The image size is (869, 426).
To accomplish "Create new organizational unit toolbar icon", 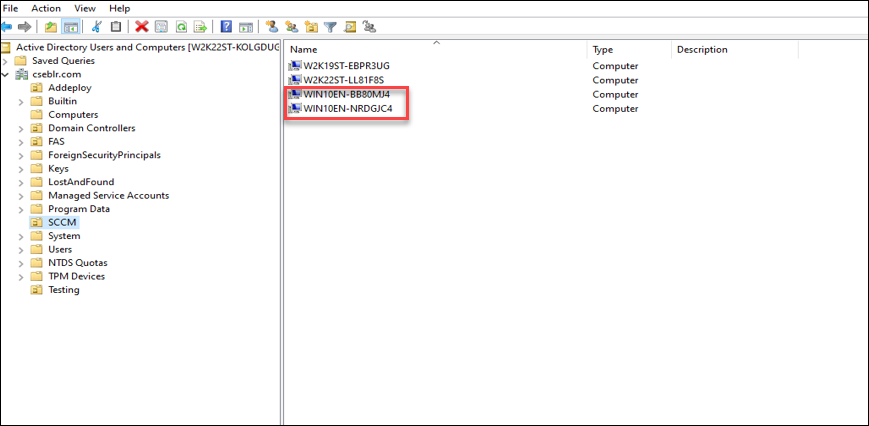I will (311, 27).
